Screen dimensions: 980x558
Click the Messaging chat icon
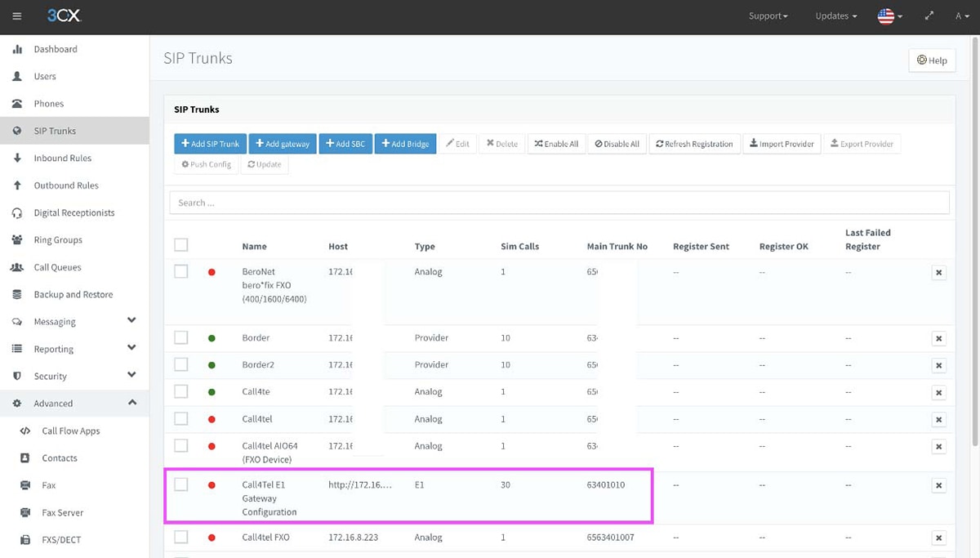coord(17,322)
